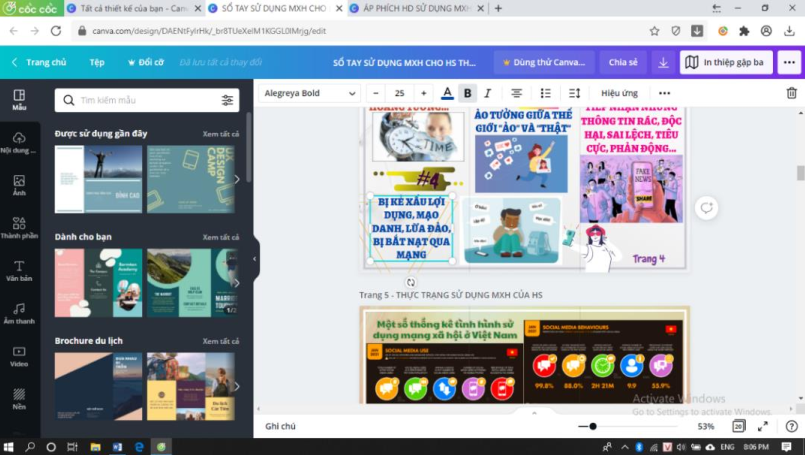
Task: Switch to ÁP PHÍCH HD browser tab
Action: pos(417,8)
